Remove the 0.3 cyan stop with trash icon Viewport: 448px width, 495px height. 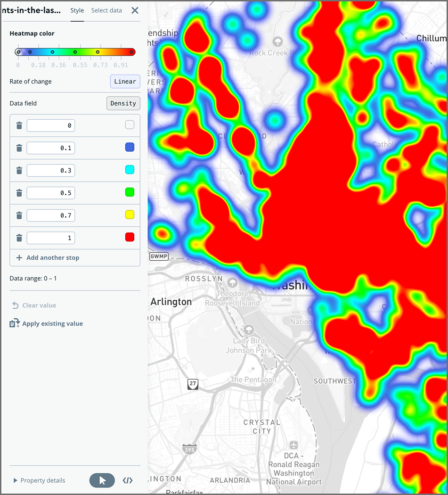(x=18, y=170)
